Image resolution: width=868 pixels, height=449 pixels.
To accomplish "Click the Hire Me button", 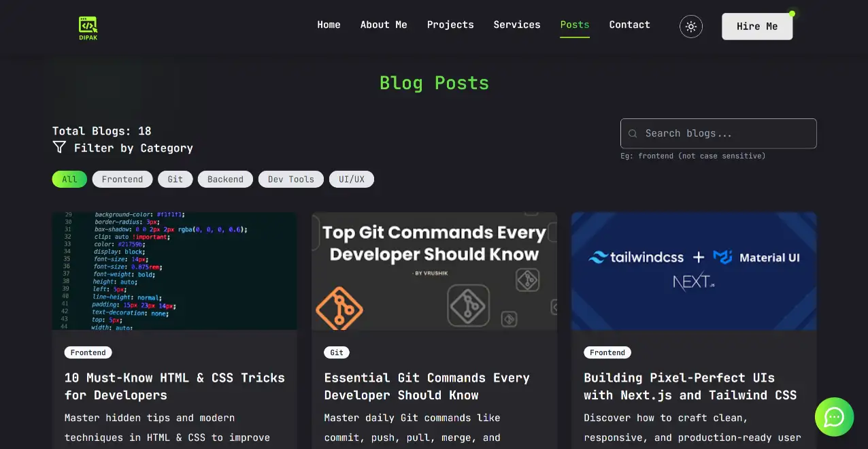I will tap(756, 26).
